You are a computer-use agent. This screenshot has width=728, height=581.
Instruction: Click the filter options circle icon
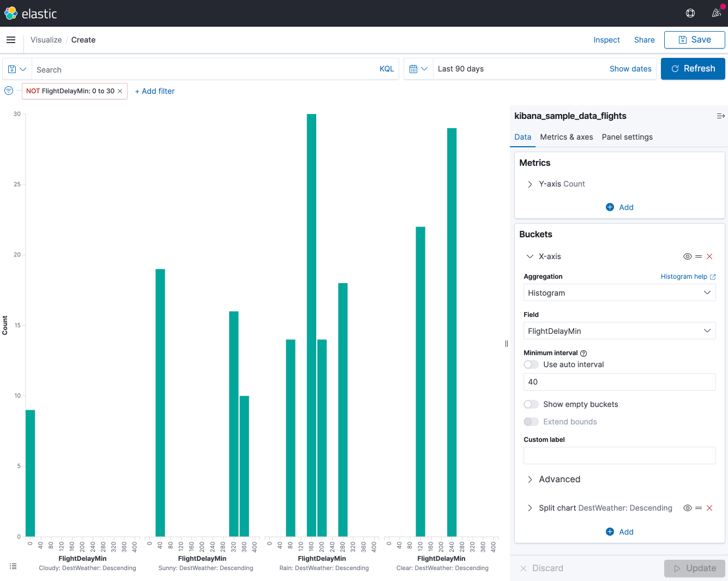(x=9, y=91)
